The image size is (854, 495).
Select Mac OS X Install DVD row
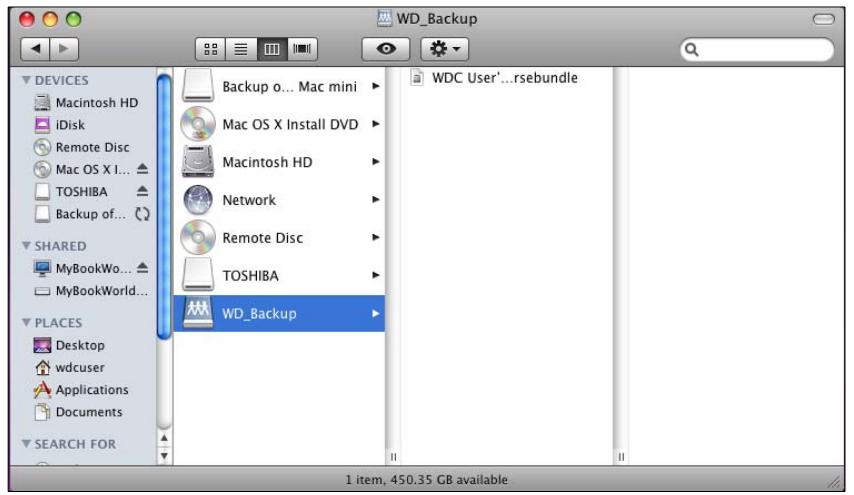click(279, 124)
